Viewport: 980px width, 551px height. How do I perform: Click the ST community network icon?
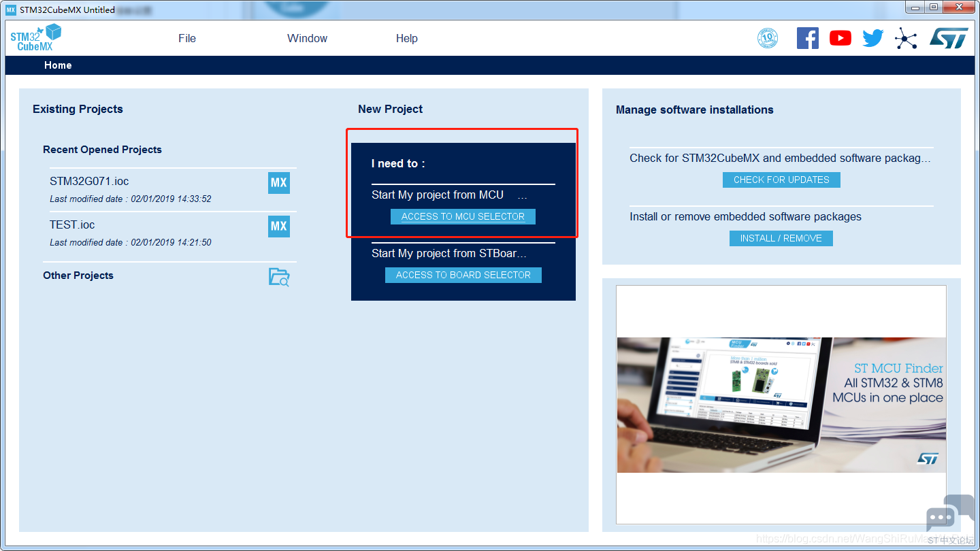point(906,38)
